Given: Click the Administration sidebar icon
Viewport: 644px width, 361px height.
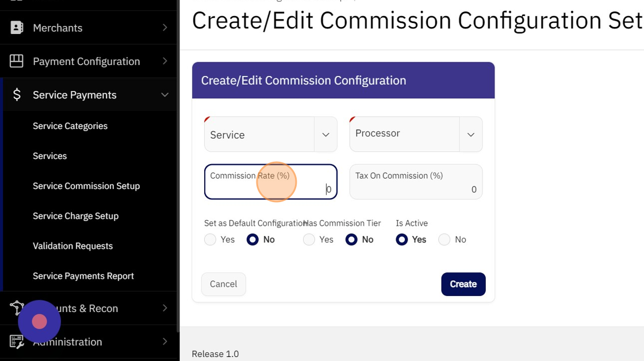Looking at the screenshot, I should 17,341.
